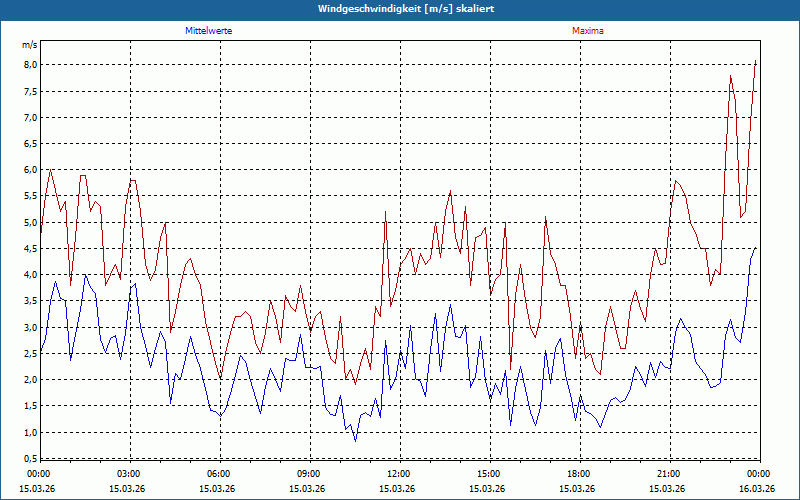Click the 00:00 label dated 15.03.26
Screen dimensions: 800x500
(x=37, y=473)
